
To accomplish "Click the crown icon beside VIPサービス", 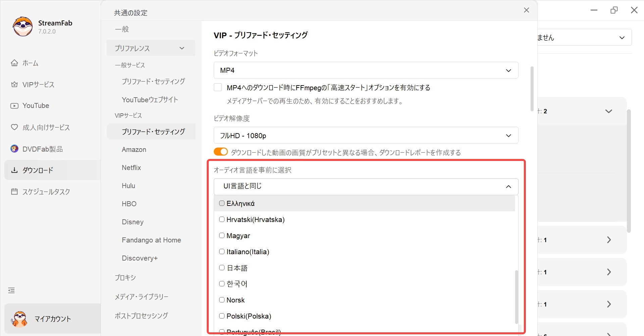I will [14, 85].
